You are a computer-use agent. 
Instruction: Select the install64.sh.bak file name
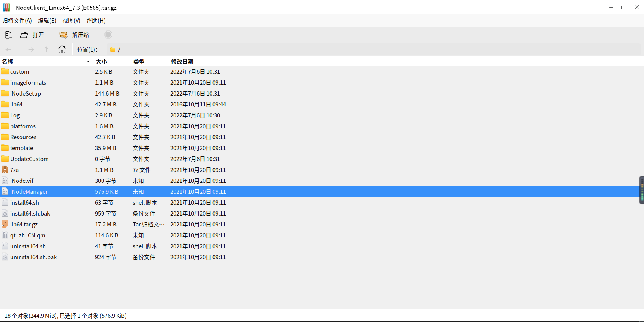[30, 213]
